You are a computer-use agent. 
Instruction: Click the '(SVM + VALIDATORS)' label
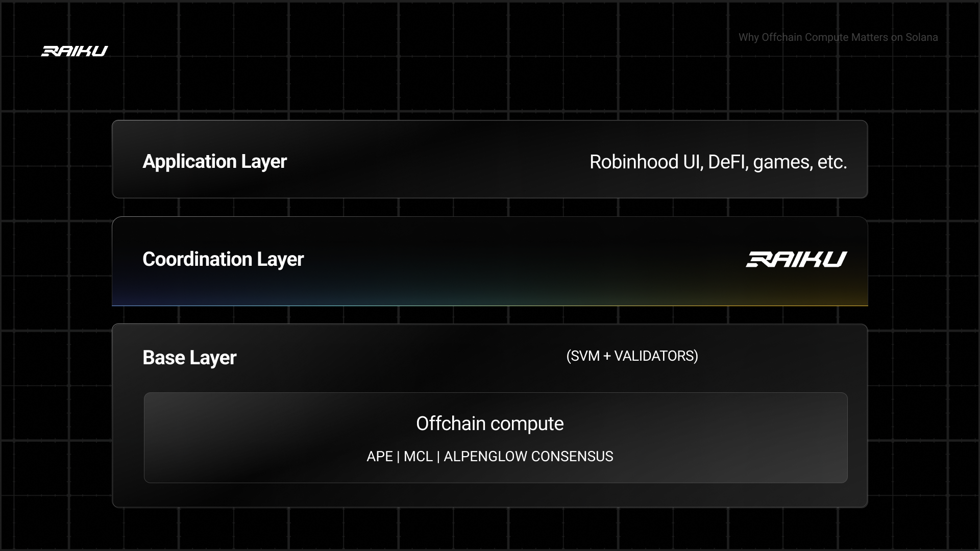(x=632, y=356)
